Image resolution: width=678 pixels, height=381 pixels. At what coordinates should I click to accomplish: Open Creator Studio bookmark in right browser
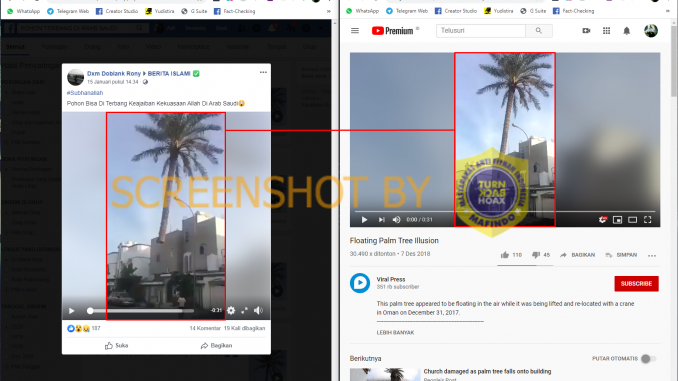[x=456, y=11]
